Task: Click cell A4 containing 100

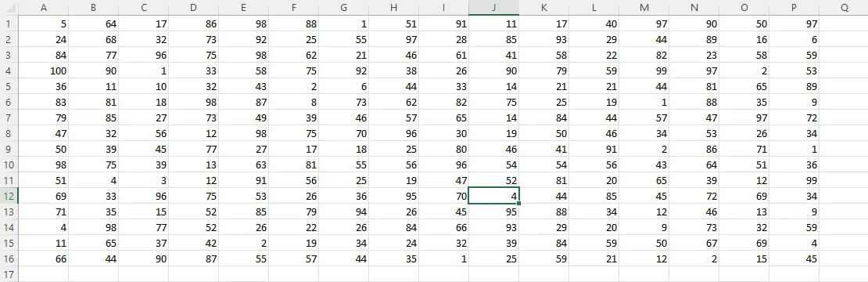Action: (44, 70)
